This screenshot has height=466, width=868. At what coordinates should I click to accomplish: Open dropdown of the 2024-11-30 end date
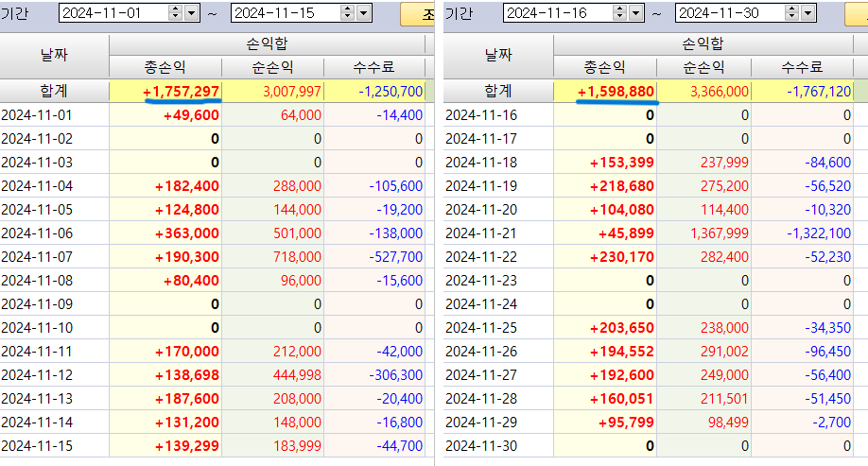(808, 12)
